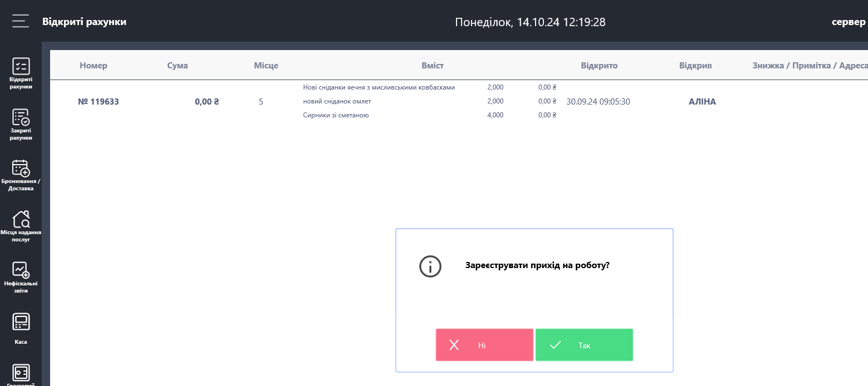This screenshot has height=386, width=868.
Task: Sort by the Номер column header
Action: point(94,66)
